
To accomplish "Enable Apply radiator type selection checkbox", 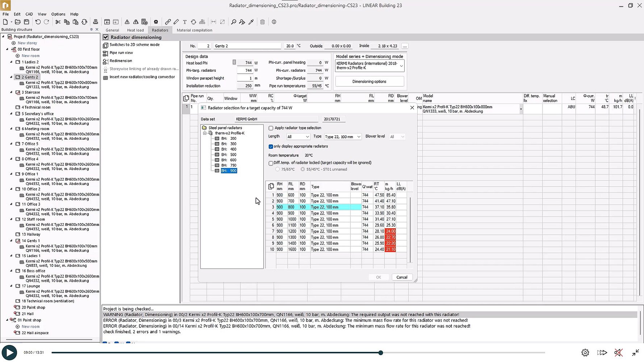I will [271, 128].
